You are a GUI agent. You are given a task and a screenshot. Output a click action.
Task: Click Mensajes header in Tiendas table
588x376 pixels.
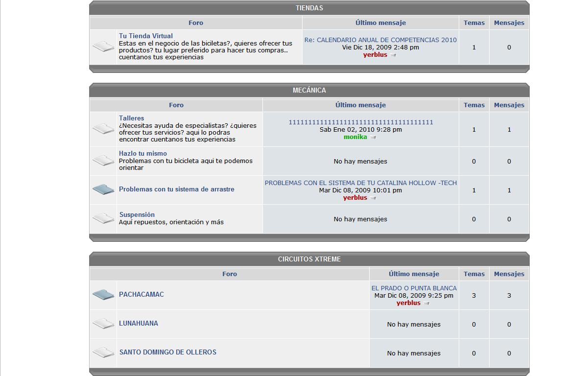point(509,23)
